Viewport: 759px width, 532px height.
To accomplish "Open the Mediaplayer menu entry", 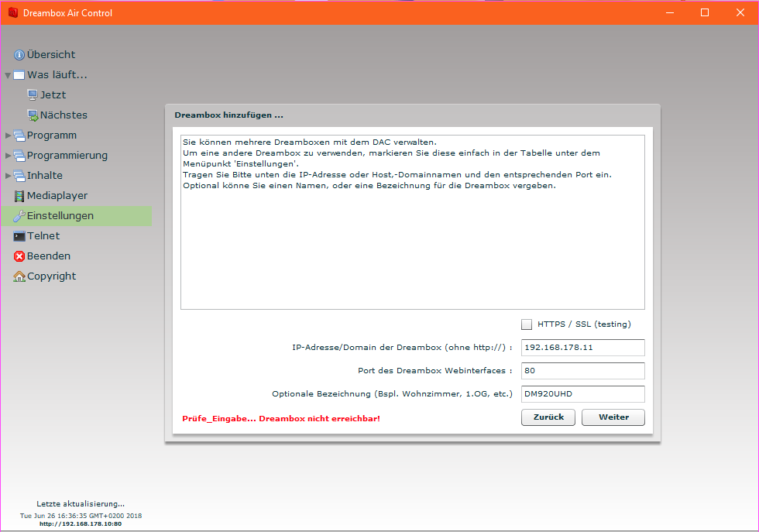I will click(57, 196).
